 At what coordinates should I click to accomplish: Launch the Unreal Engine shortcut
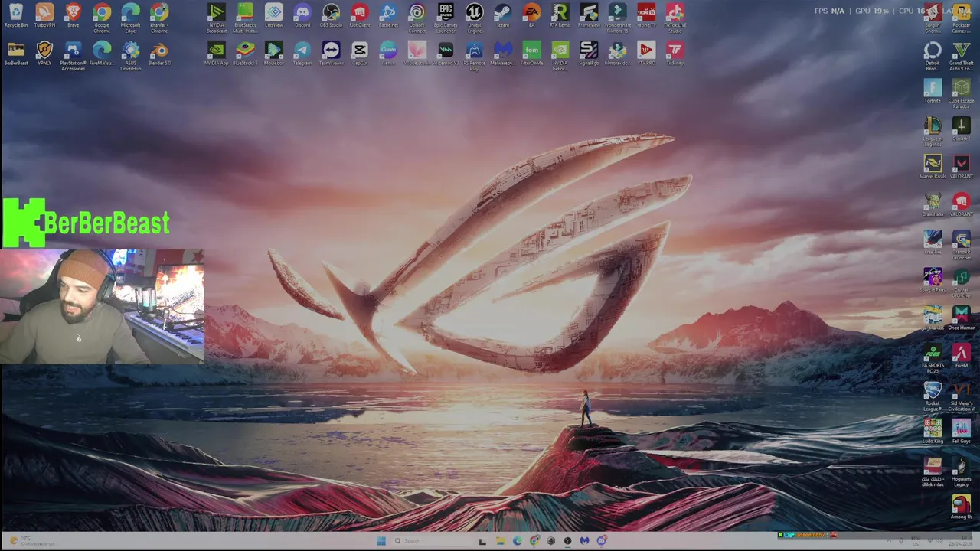click(x=474, y=18)
